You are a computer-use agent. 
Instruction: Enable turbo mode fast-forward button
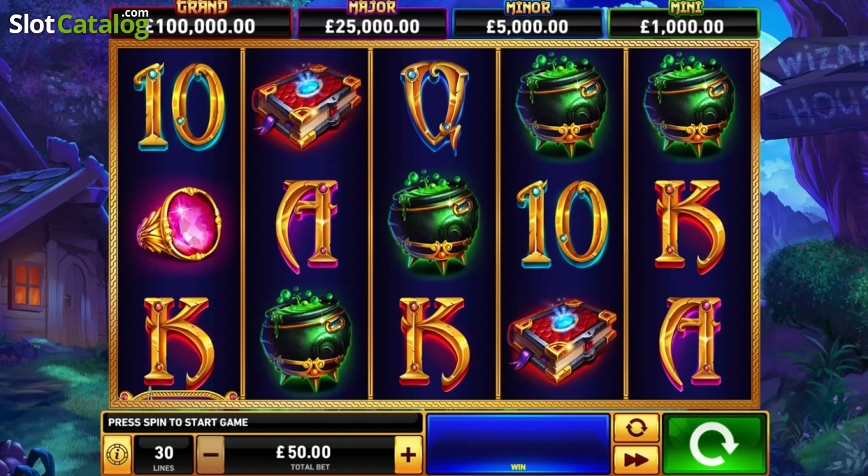[x=636, y=460]
